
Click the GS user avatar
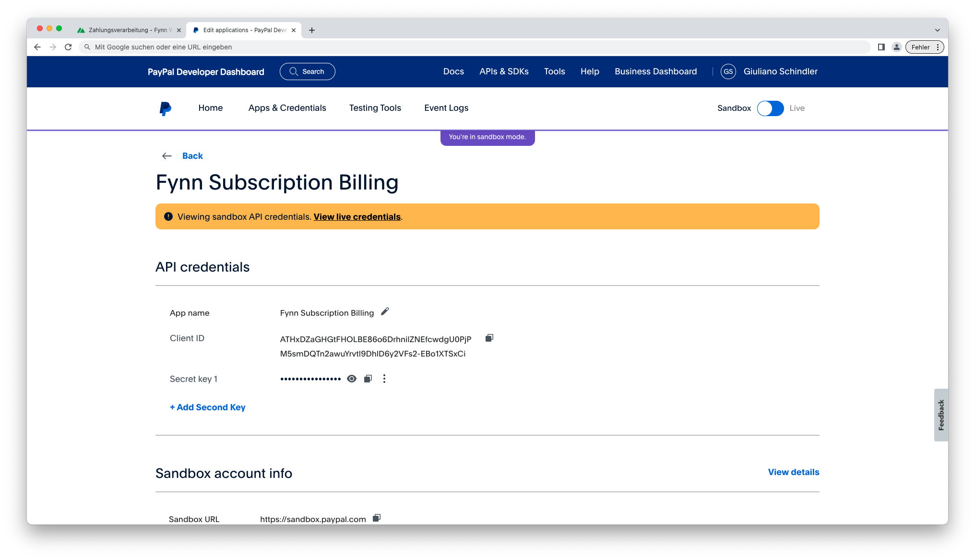pos(728,71)
